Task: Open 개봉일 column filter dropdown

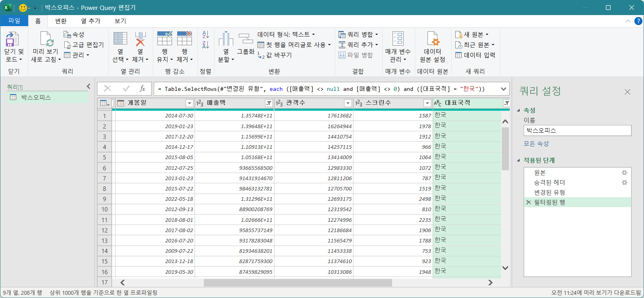Action: [189, 103]
